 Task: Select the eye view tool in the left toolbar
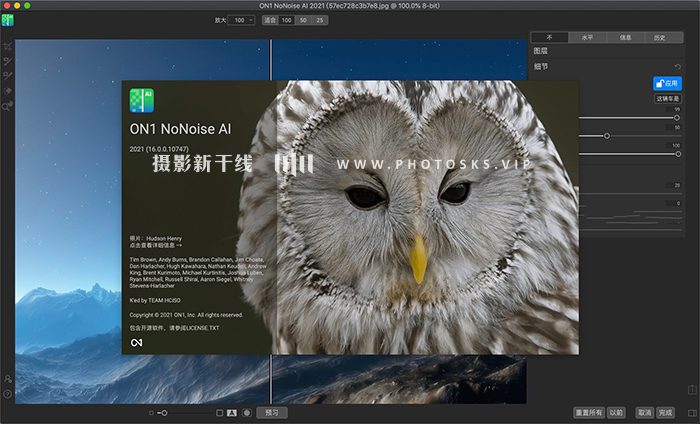click(8, 91)
